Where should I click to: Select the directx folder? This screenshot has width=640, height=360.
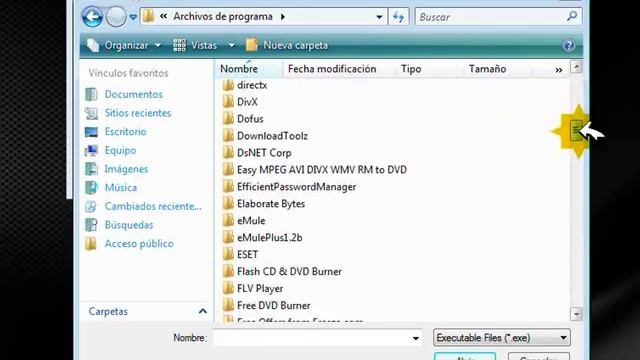click(252, 85)
